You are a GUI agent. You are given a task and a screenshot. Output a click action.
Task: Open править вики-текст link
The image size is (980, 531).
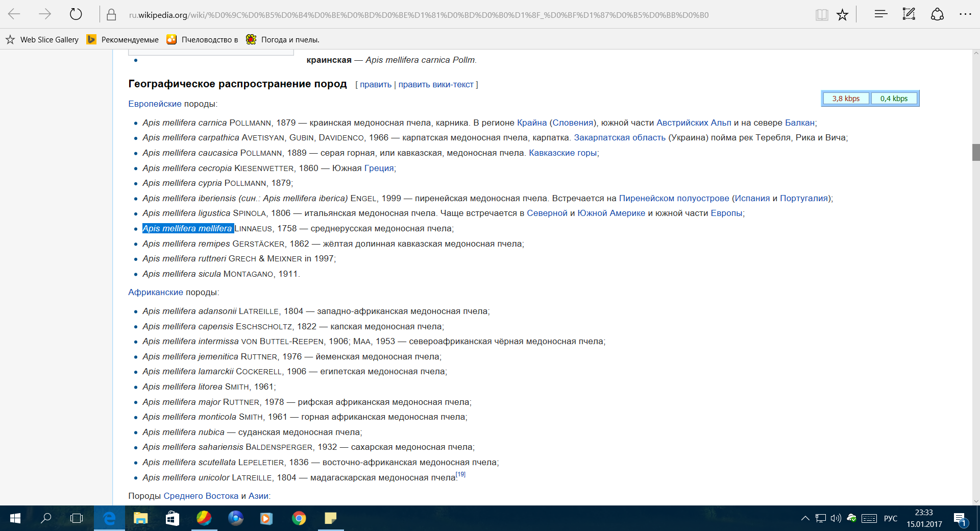click(x=435, y=85)
